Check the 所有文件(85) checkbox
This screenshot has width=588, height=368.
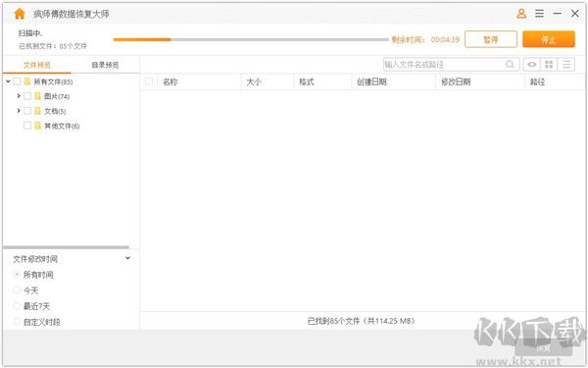[x=17, y=81]
